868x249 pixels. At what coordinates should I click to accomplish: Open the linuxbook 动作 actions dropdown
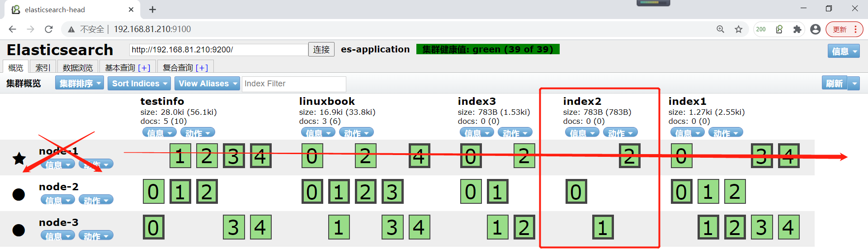tap(356, 133)
